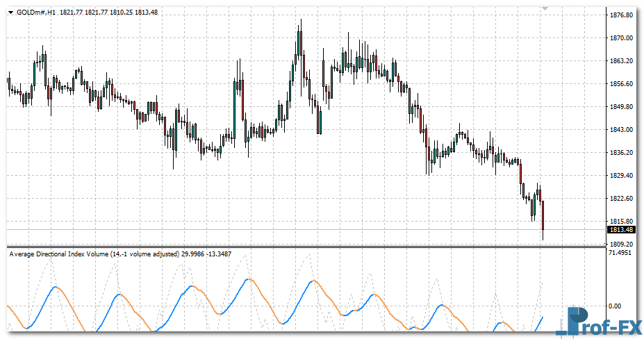Click the 1870.00 price on the scale
Screen dimensions: 644x339
[x=620, y=38]
